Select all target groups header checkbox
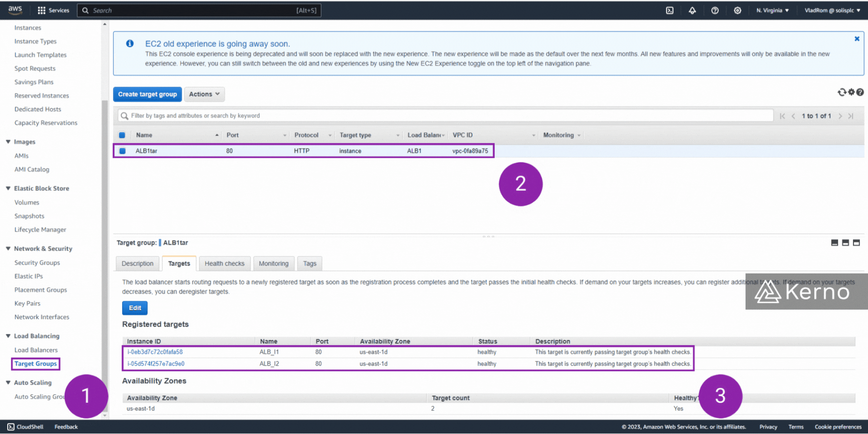Viewport: 868px width, 434px height. tap(122, 135)
